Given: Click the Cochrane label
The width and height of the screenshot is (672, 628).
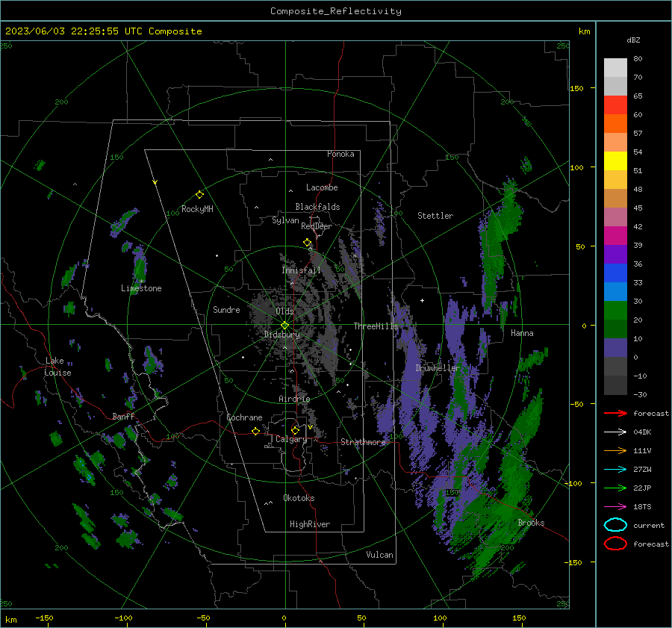Looking at the screenshot, I should (244, 417).
